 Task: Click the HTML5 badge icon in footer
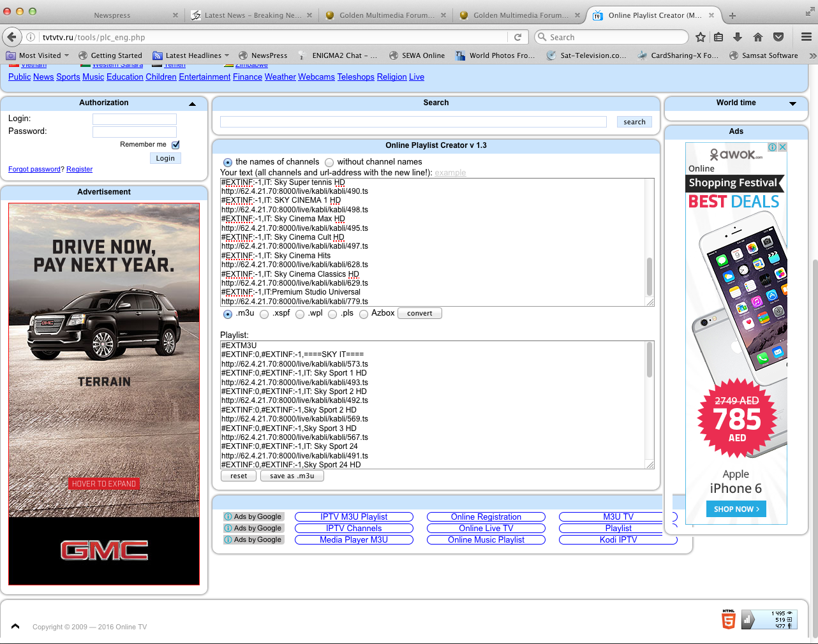click(x=729, y=619)
